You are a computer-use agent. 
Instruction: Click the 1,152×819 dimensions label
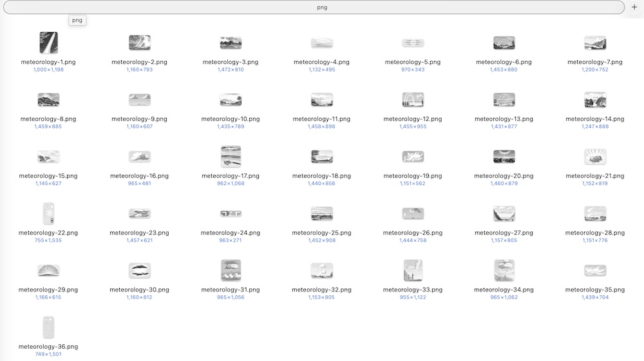pyautogui.click(x=594, y=184)
